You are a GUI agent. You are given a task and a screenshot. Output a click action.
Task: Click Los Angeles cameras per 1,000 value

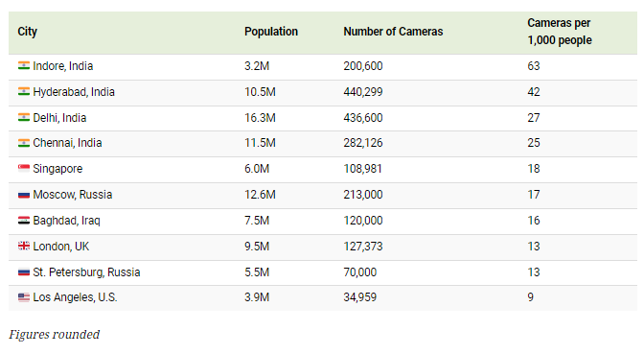[x=531, y=297]
